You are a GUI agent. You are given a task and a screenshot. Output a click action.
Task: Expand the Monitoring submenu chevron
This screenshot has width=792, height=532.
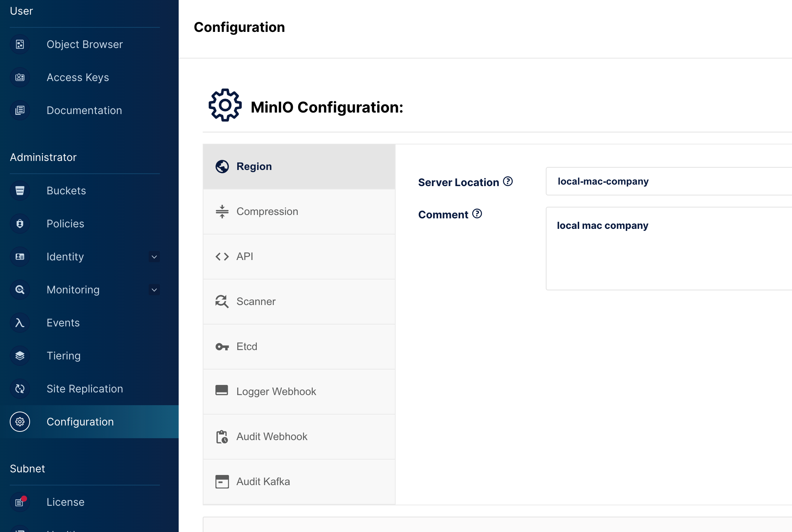pos(154,290)
